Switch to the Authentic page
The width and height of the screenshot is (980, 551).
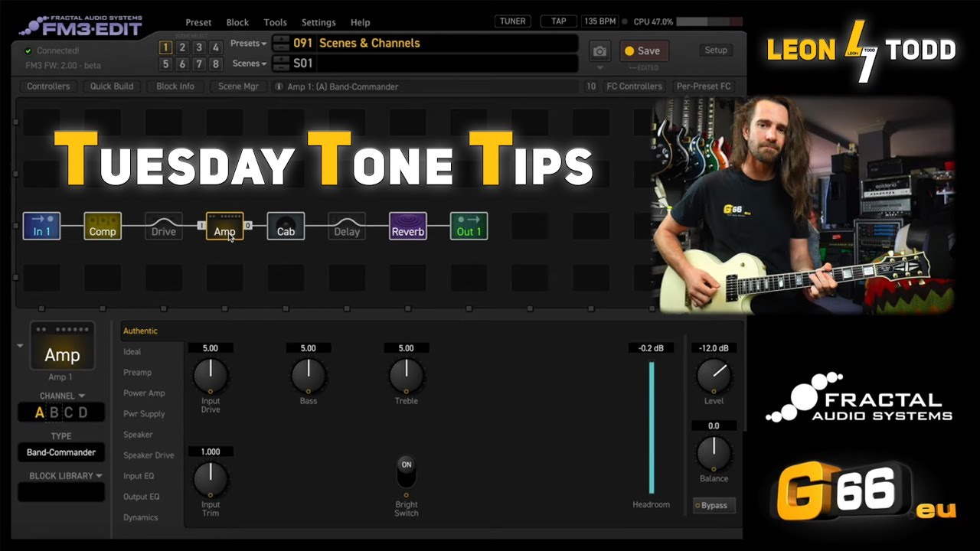(140, 331)
